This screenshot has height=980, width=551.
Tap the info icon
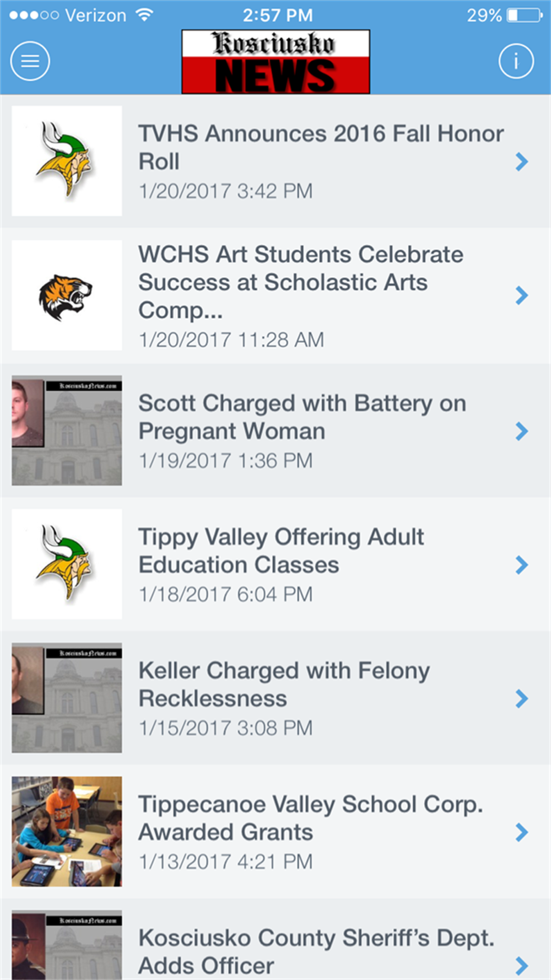point(516,61)
